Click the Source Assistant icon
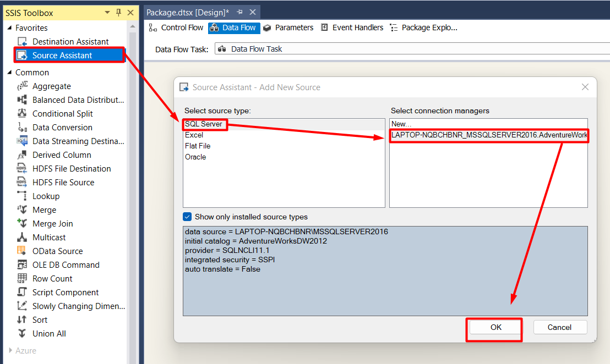The height and width of the screenshot is (364, 610). point(22,55)
